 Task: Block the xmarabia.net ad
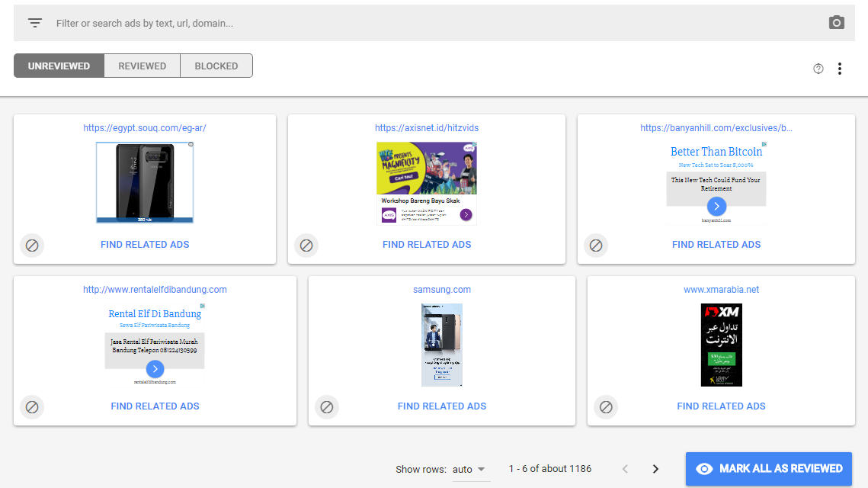606,407
